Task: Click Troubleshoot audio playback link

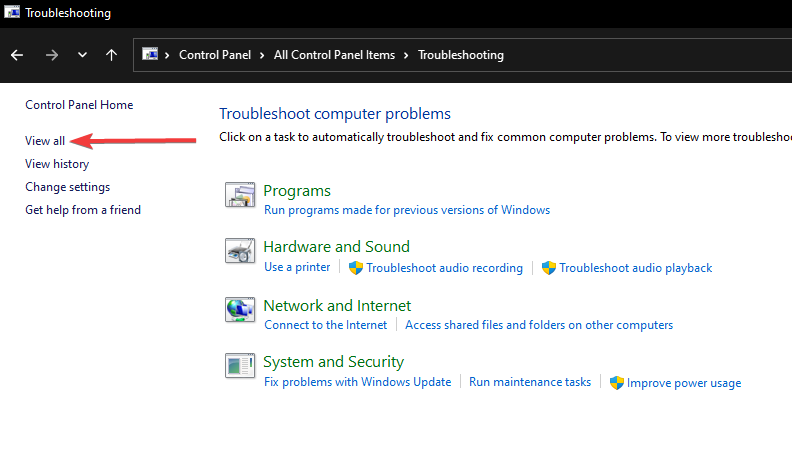Action: (x=635, y=268)
